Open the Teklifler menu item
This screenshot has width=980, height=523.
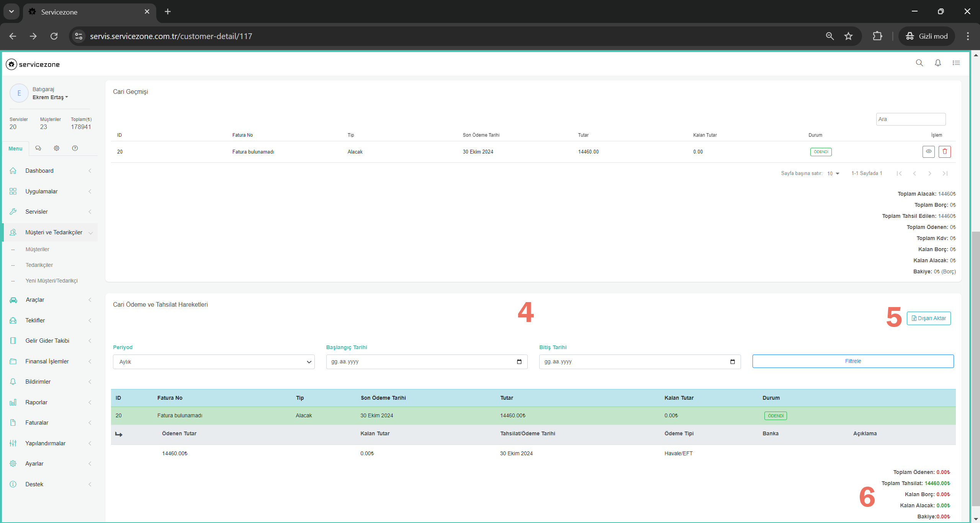[x=35, y=320]
